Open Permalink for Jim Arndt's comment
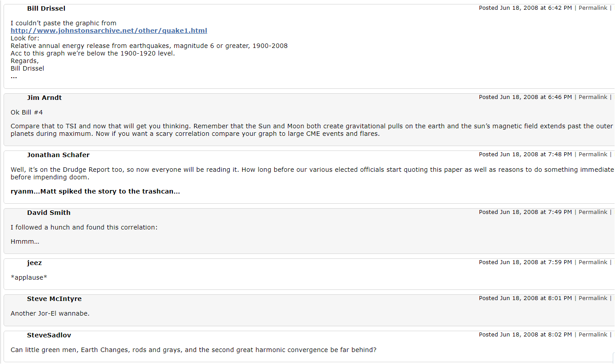This screenshot has height=364, width=615. (x=593, y=97)
